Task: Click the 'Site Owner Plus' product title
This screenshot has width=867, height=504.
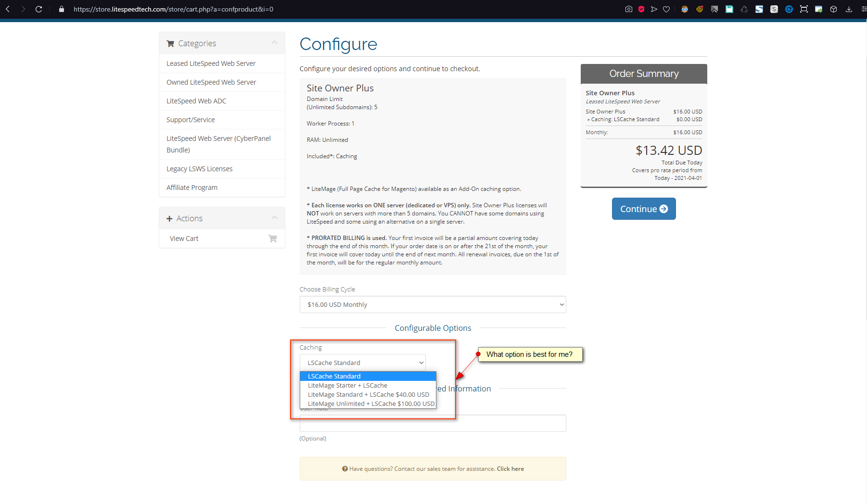Action: [340, 88]
